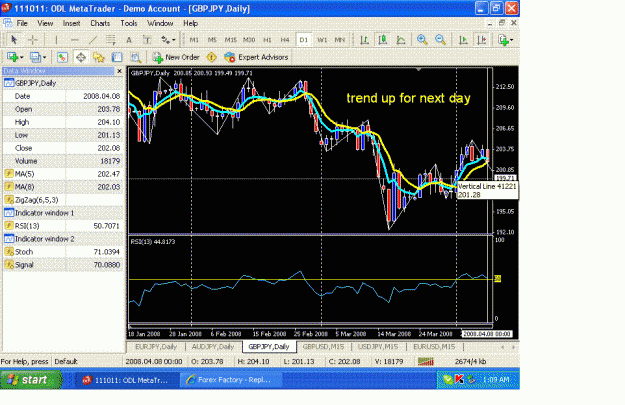Open the Window menu

point(160,24)
